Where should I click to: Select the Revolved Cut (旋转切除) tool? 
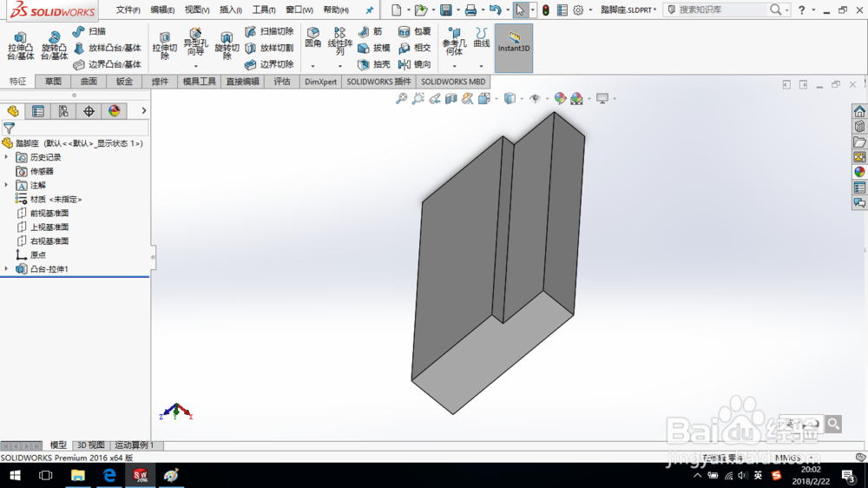tap(227, 45)
